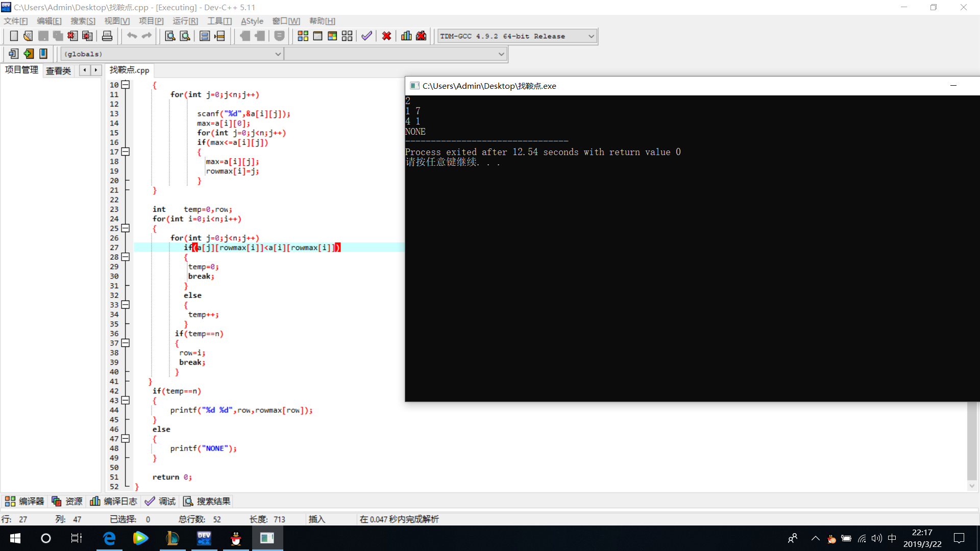
Task: Open Microsoft Edge from the taskbar
Action: click(109, 538)
